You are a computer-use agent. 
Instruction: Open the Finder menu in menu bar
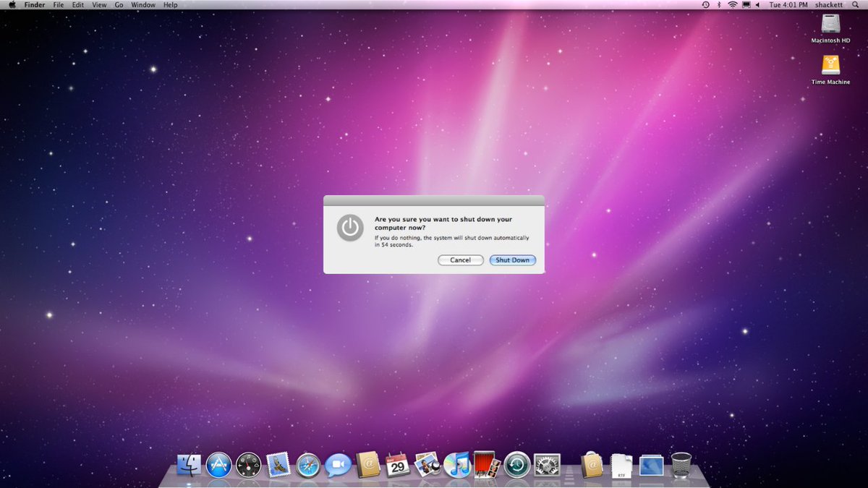(x=35, y=5)
